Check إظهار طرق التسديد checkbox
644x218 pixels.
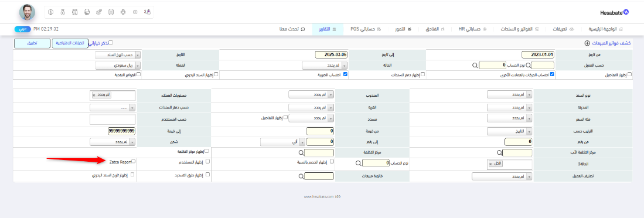click(207, 174)
